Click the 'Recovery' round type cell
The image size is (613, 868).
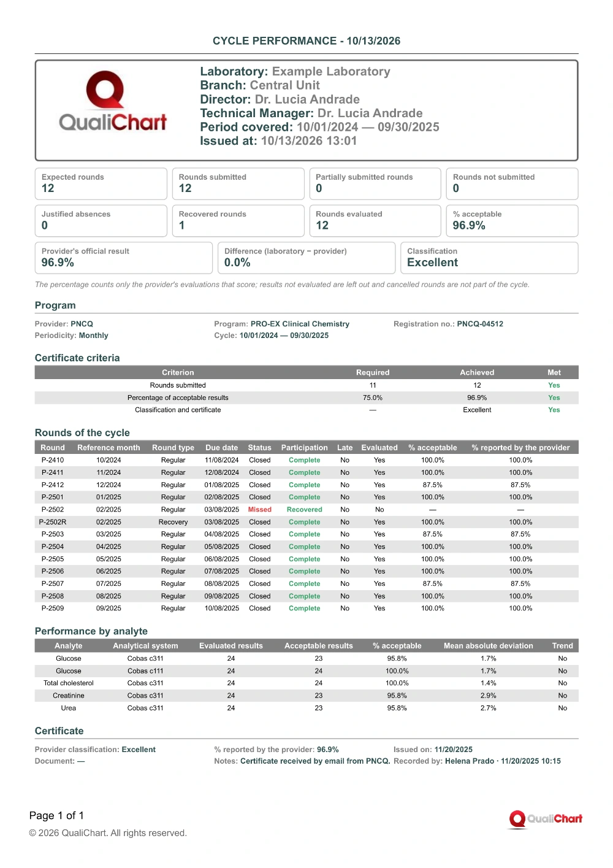173,522
